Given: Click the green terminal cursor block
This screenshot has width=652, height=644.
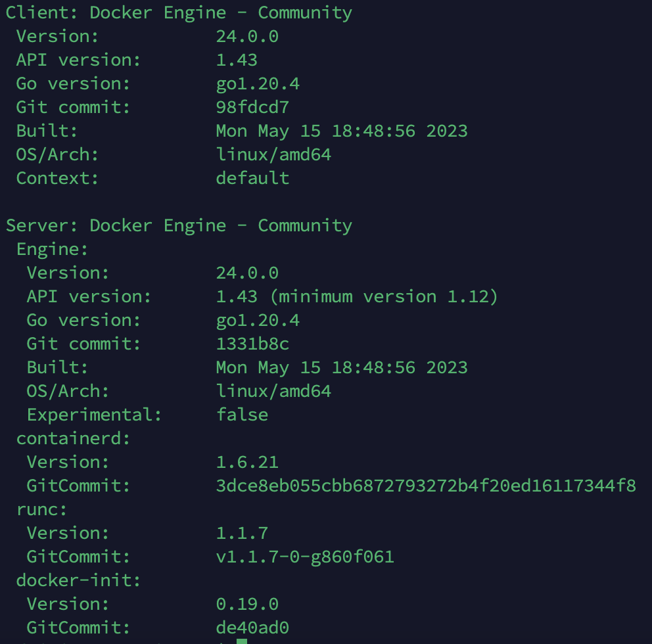Looking at the screenshot, I should click(242, 641).
